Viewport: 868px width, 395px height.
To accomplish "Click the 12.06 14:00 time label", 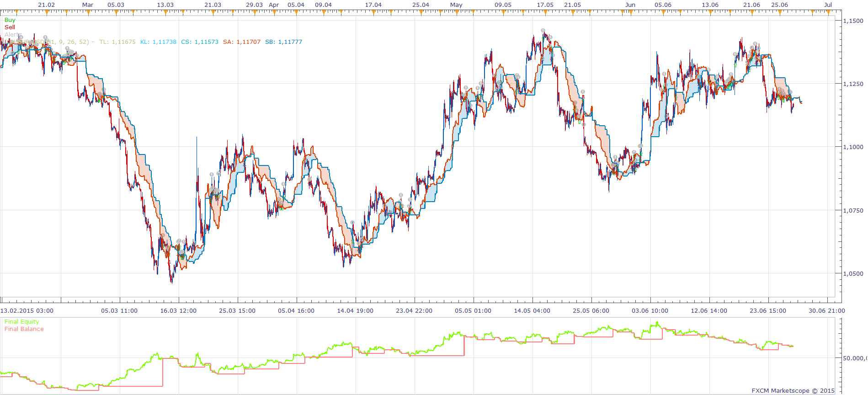I will 709,311.
